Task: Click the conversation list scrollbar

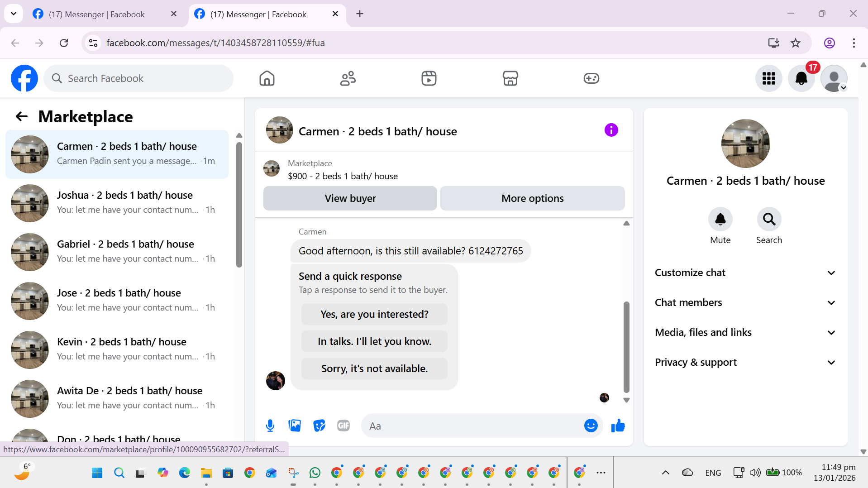Action: [239, 205]
